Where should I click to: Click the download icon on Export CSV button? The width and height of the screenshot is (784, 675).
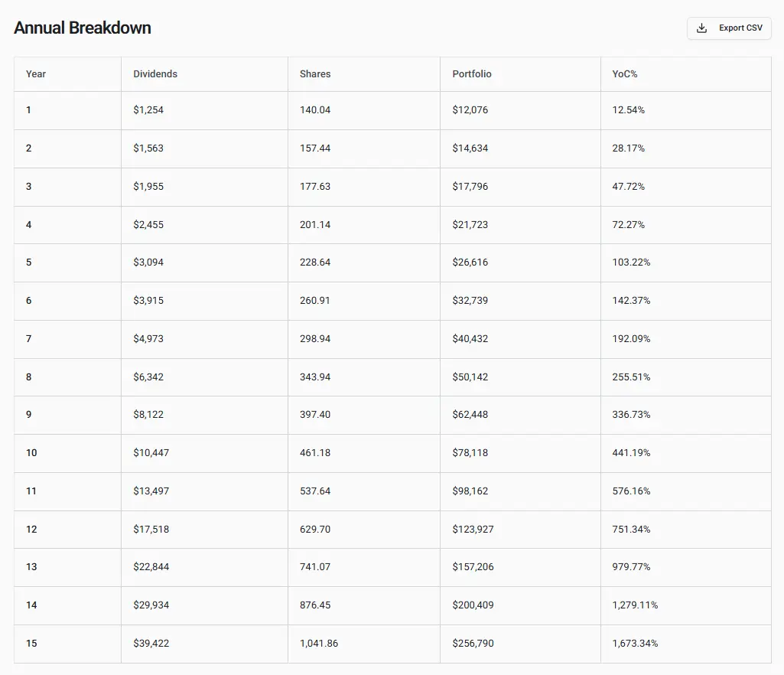click(x=701, y=28)
